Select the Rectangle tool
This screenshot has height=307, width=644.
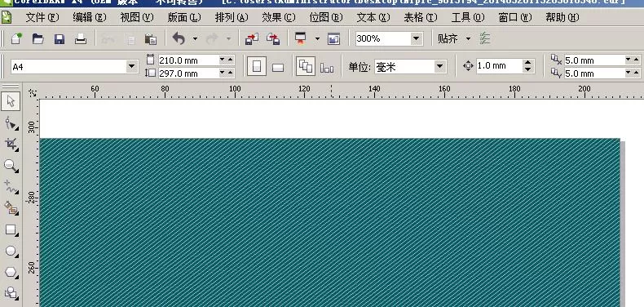click(x=11, y=229)
